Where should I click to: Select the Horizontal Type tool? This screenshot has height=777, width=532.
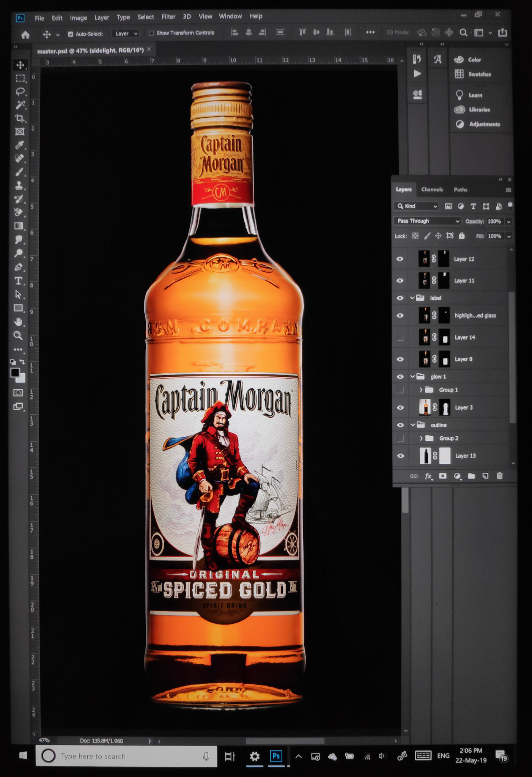point(18,281)
